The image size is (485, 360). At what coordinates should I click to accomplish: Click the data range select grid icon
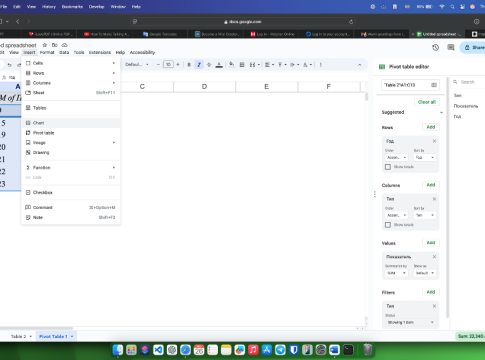(434, 85)
